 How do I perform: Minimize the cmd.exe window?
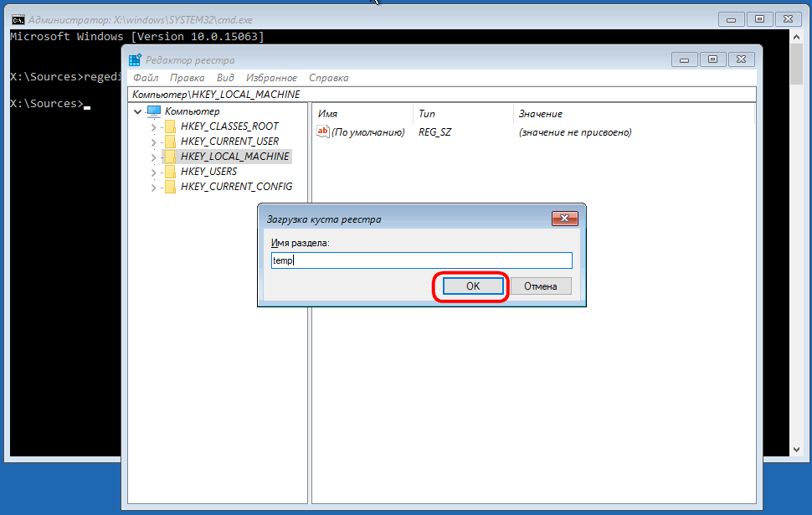731,20
